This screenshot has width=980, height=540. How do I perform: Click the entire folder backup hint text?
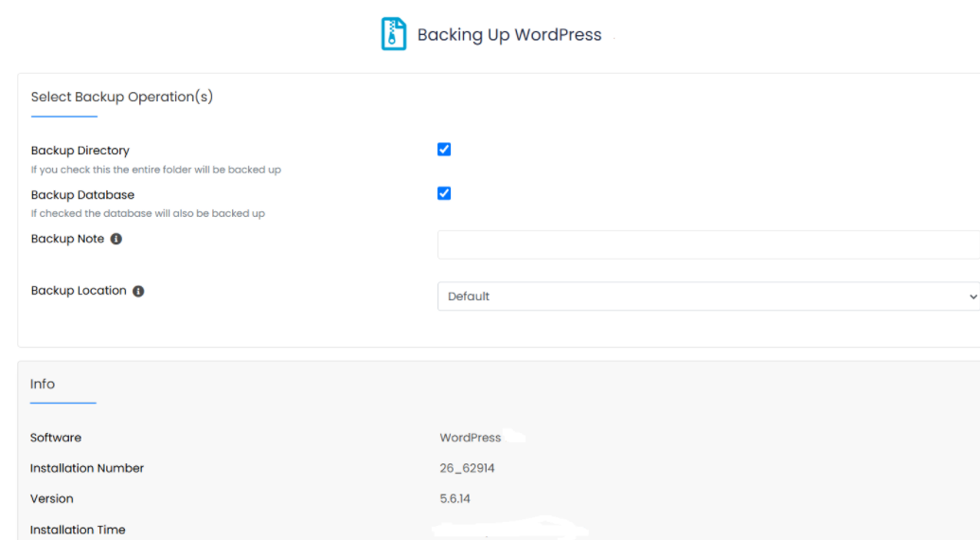[155, 170]
